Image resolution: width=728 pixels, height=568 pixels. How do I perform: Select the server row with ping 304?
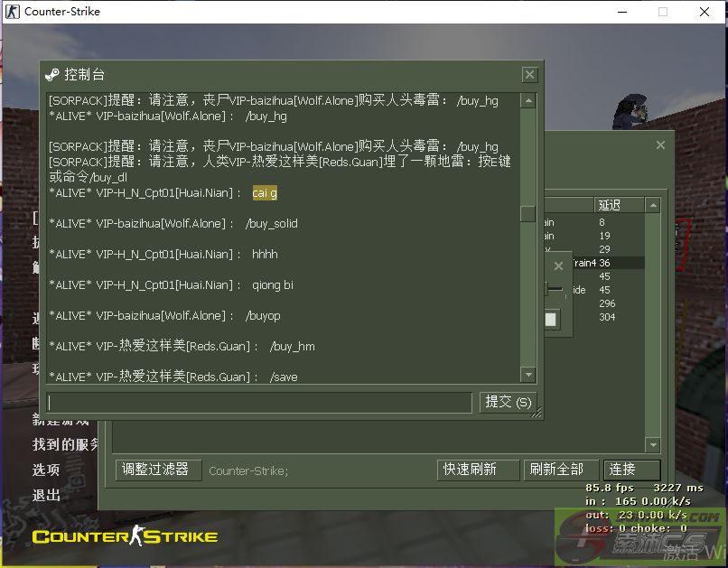click(608, 317)
